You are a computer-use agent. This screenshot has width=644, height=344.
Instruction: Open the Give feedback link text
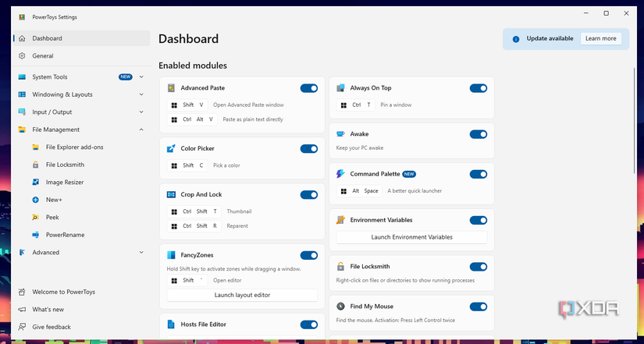(52, 327)
